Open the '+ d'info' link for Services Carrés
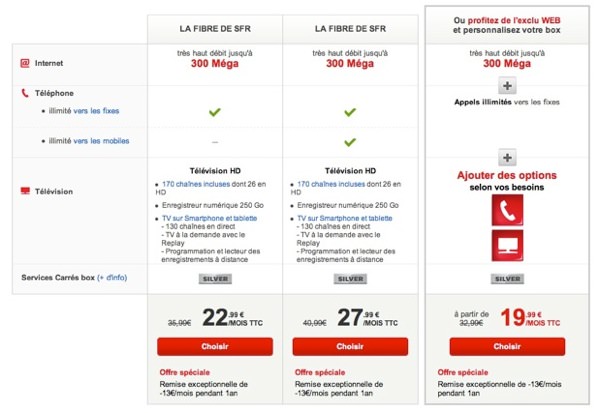This screenshot has width=600, height=413. click(x=112, y=278)
